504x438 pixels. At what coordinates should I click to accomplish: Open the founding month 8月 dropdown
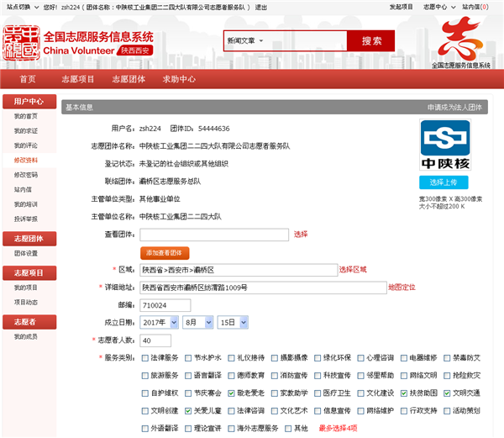pyautogui.click(x=193, y=322)
